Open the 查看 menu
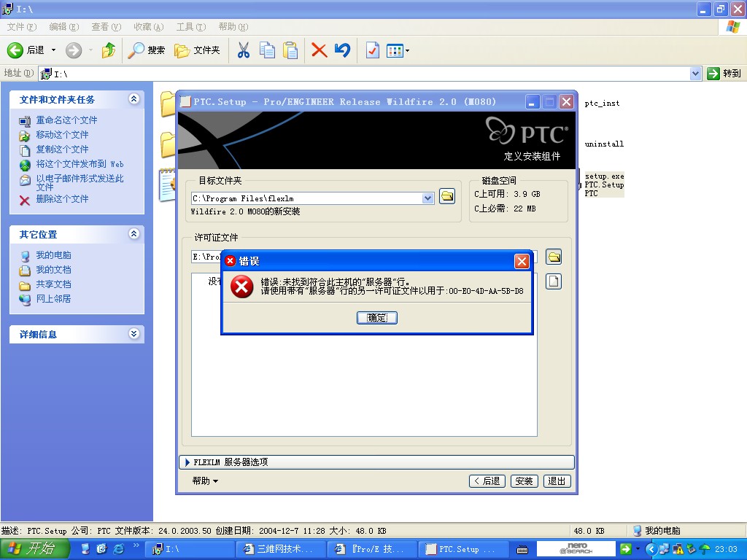 pyautogui.click(x=107, y=27)
